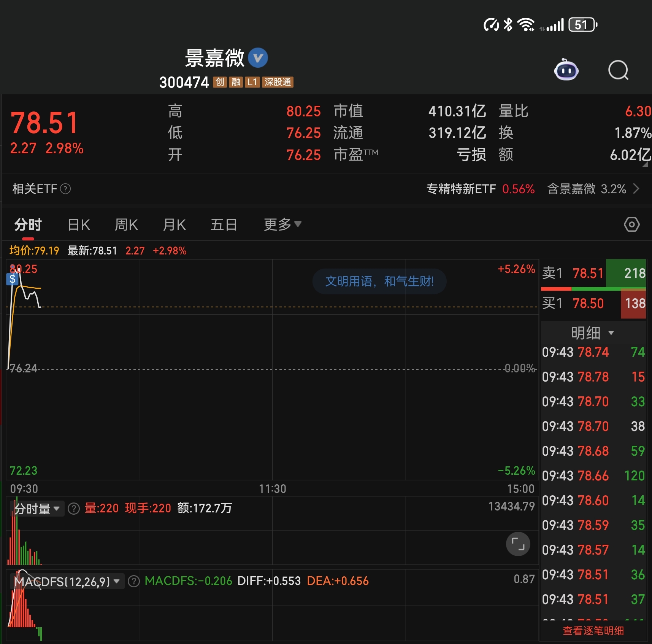Tap the 量比 6.30 value
This screenshot has height=644, width=652.
(x=638, y=111)
